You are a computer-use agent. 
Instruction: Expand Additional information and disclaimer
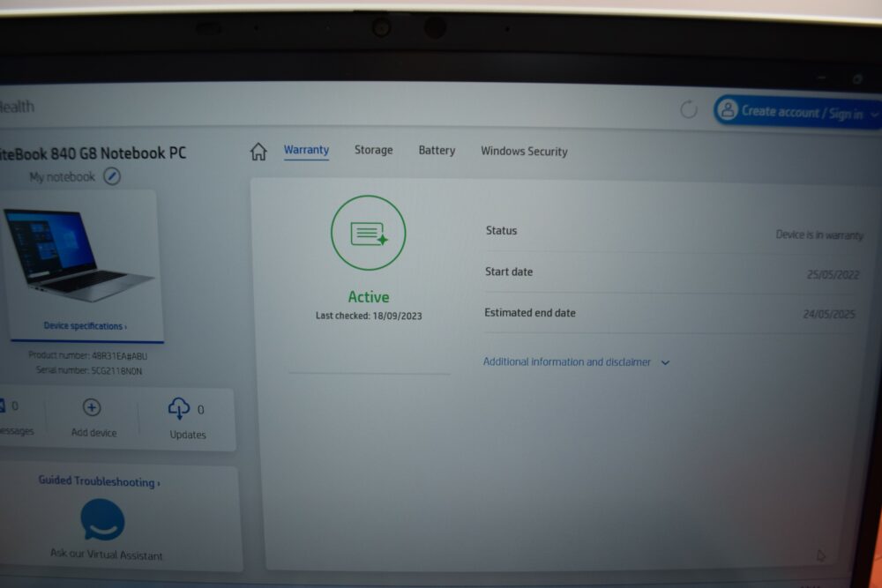pos(576,362)
